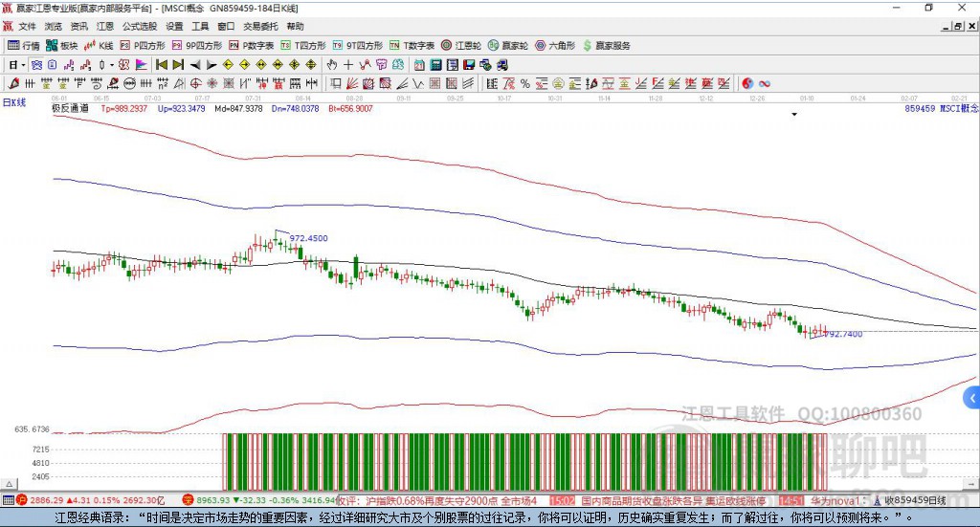
Task: Open the 9P四方形 square tool
Action: [x=203, y=45]
